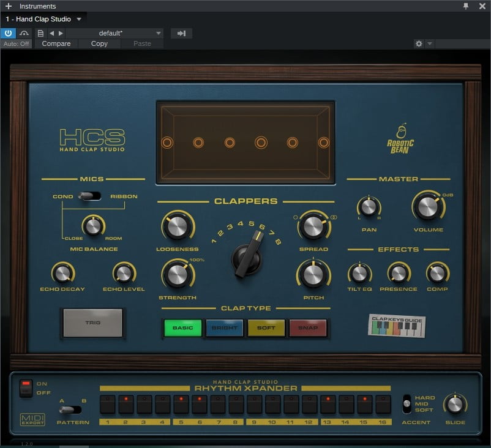
Task: Click the Compare button
Action: [56, 44]
